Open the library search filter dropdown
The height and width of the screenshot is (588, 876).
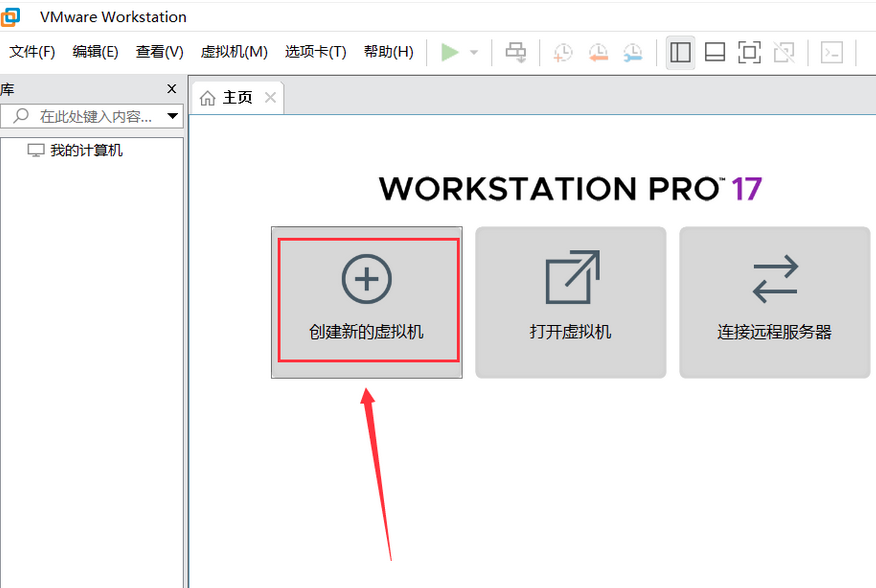(x=174, y=116)
